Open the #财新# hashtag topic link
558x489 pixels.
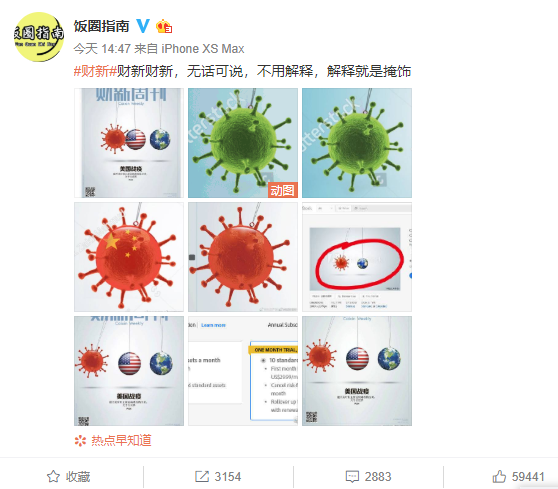[x=95, y=71]
